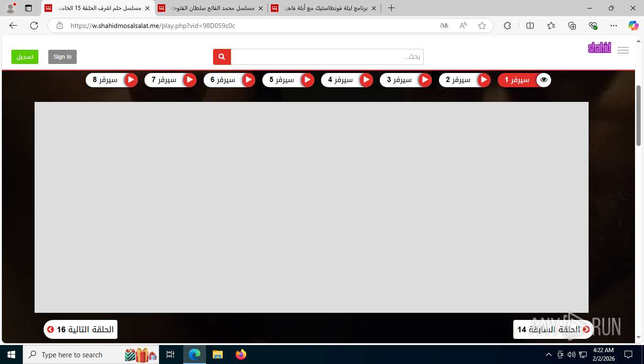
Task: Focus the site search field (بحث)
Action: coord(327,57)
